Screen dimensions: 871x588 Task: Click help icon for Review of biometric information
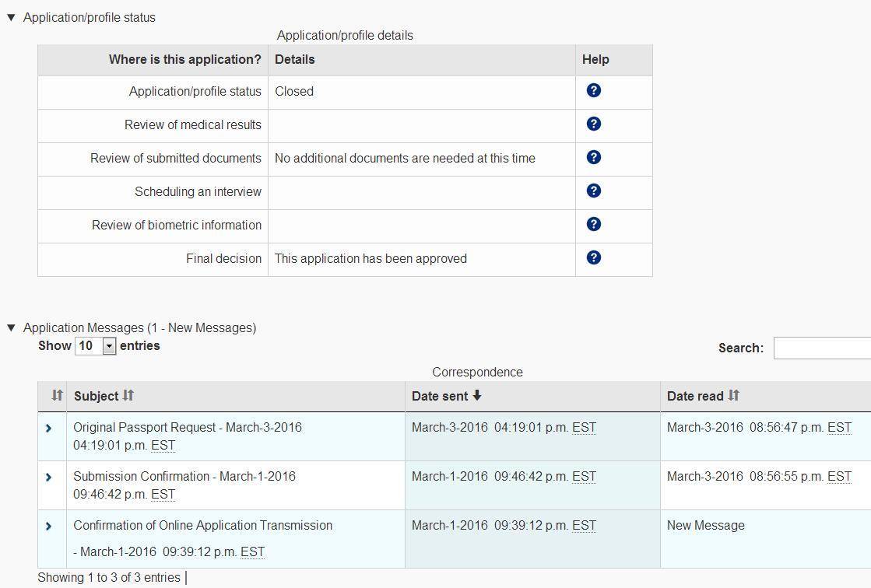pos(593,224)
